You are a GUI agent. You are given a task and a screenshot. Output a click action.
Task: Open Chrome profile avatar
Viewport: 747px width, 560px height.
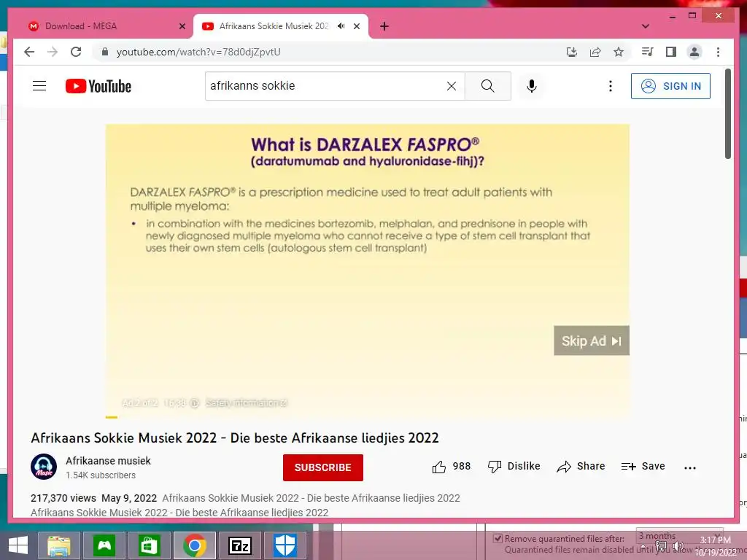pyautogui.click(x=694, y=52)
